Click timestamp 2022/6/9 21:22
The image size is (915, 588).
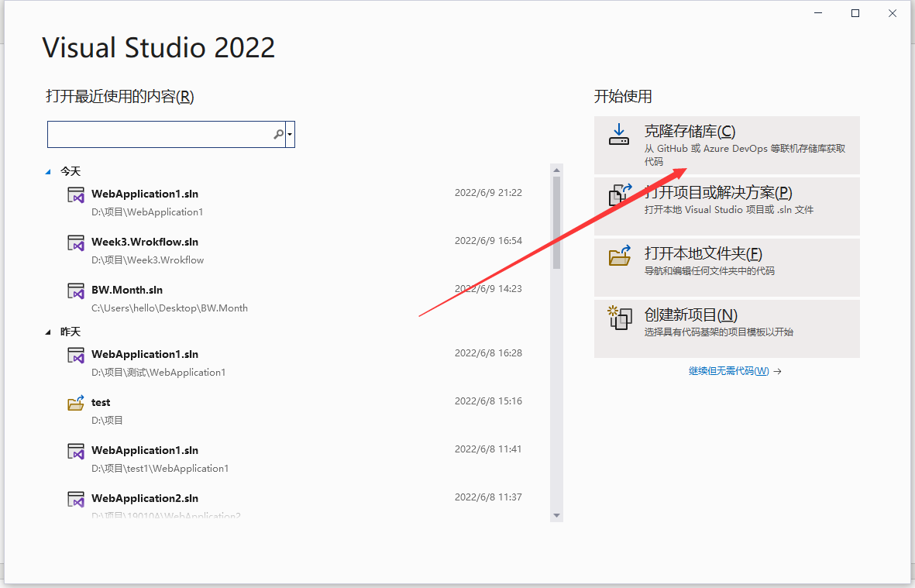[488, 192]
